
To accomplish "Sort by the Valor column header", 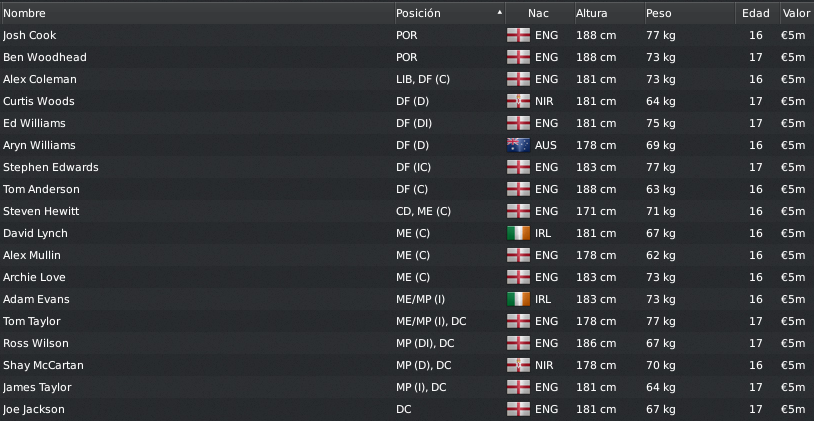I will click(x=796, y=13).
